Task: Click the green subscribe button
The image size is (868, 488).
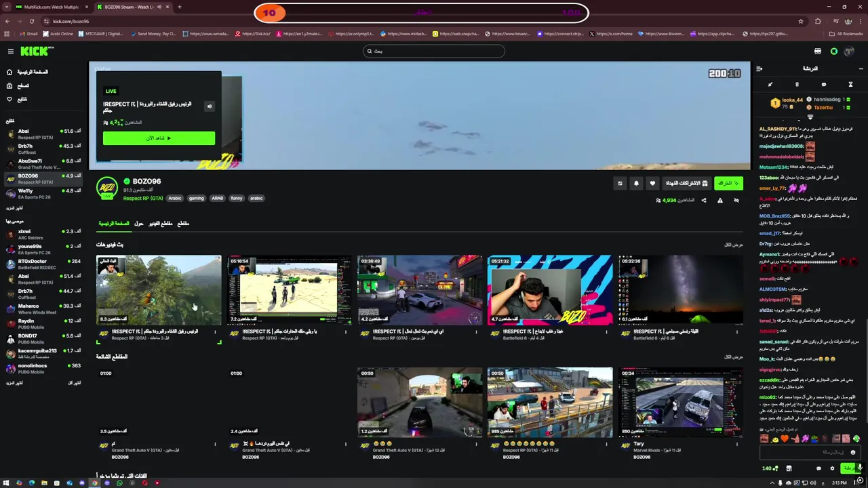Action: (728, 183)
